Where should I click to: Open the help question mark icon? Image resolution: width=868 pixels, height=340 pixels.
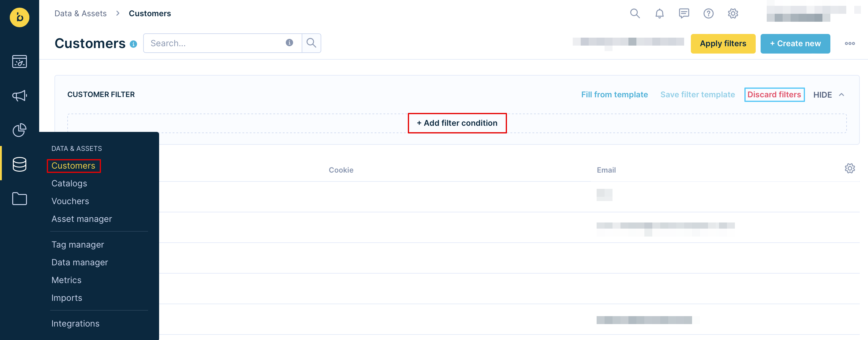(708, 14)
